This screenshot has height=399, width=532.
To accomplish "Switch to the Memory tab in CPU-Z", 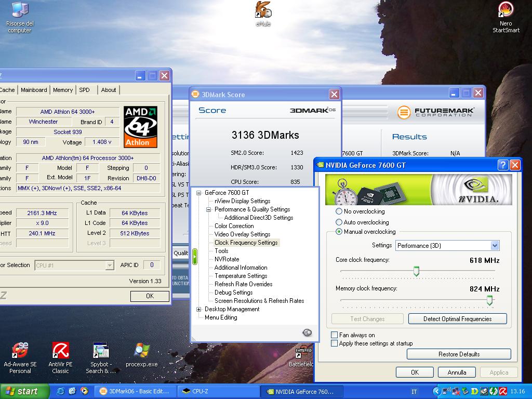I will [x=63, y=90].
